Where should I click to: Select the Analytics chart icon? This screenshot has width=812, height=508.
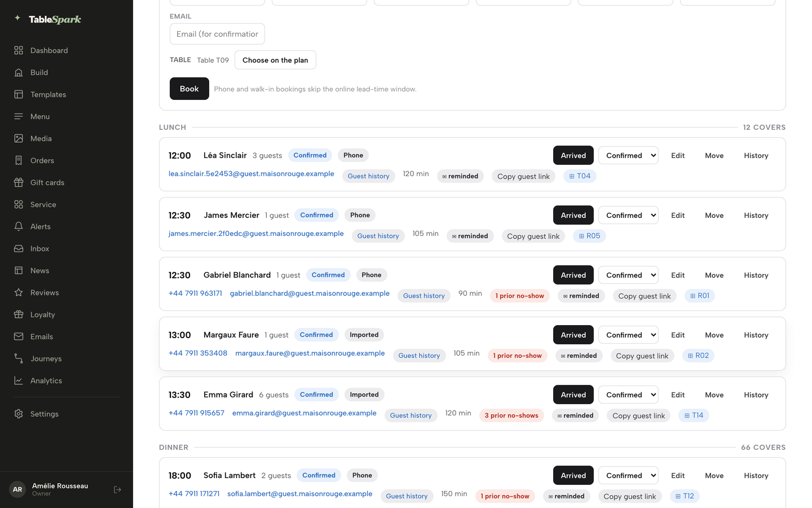click(x=19, y=380)
